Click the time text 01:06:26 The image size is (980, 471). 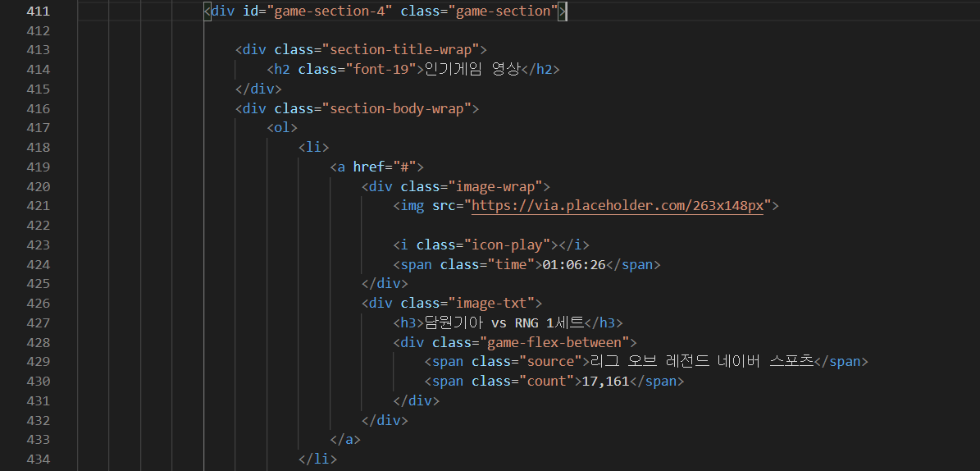point(574,264)
